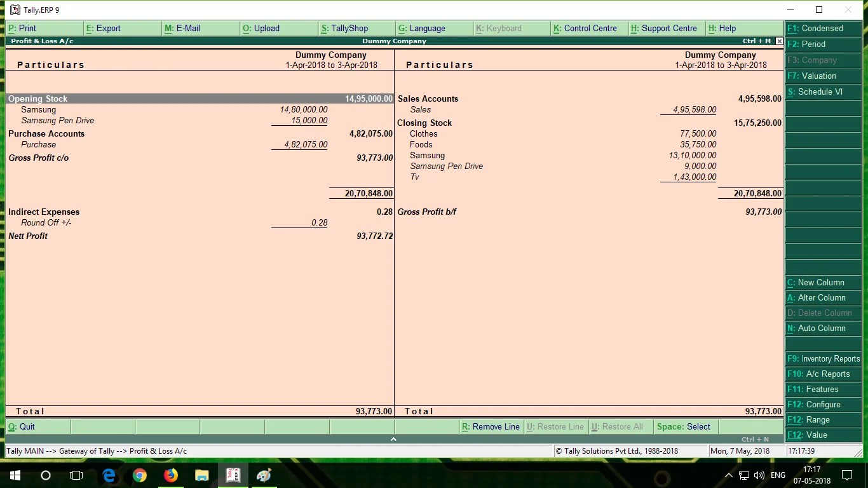Viewport: 868px width, 488px height.
Task: Open Inventory Reports
Action: pos(824,359)
